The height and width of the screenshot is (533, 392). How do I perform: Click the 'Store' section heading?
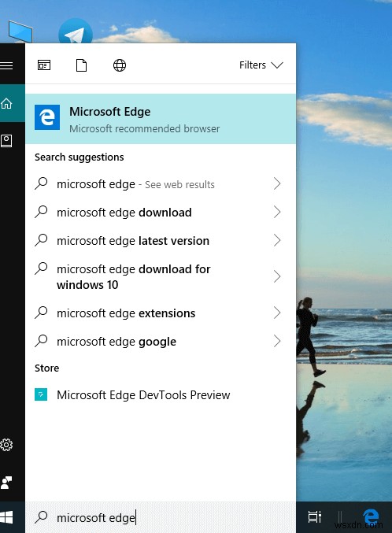[x=47, y=368]
